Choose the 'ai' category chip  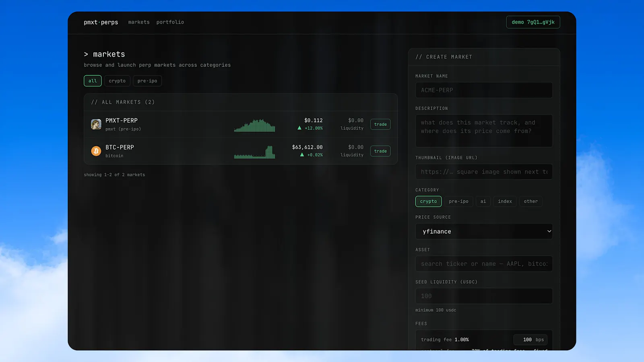point(483,202)
